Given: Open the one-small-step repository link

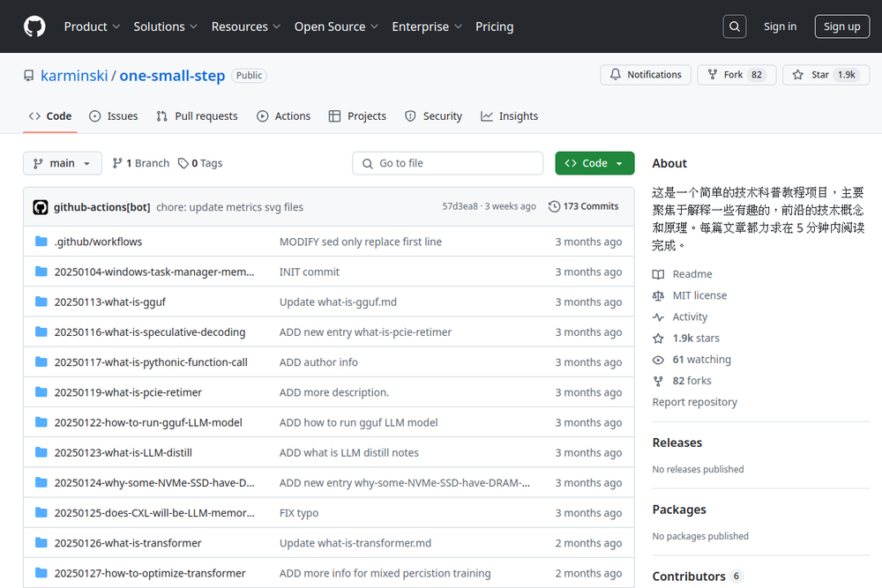Looking at the screenshot, I should point(172,75).
